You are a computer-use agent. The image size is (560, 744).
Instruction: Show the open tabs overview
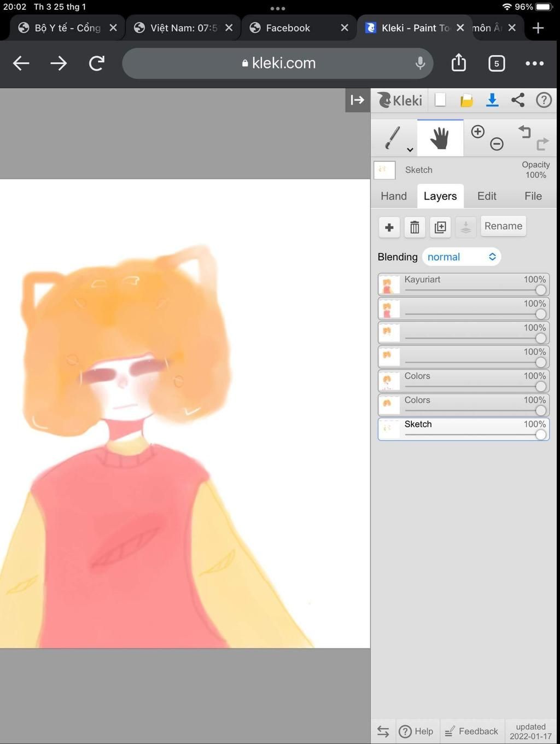point(497,63)
